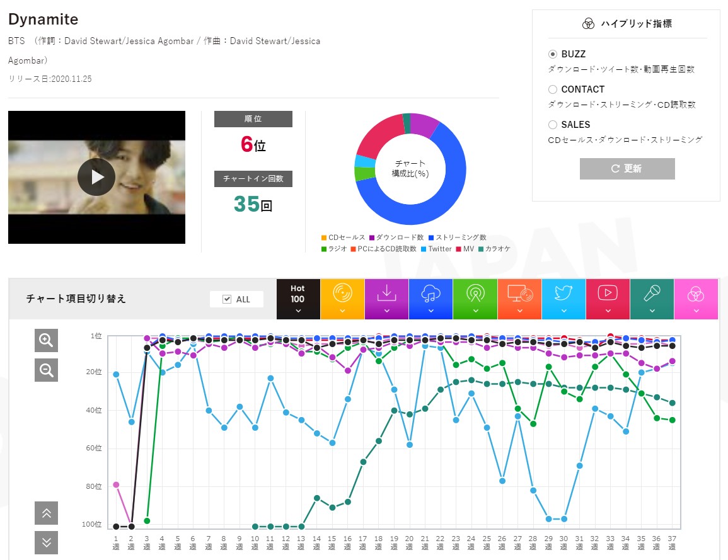Screen dimensions: 728x560
Task: Click the チャートイン回数 header
Action: pos(253,179)
